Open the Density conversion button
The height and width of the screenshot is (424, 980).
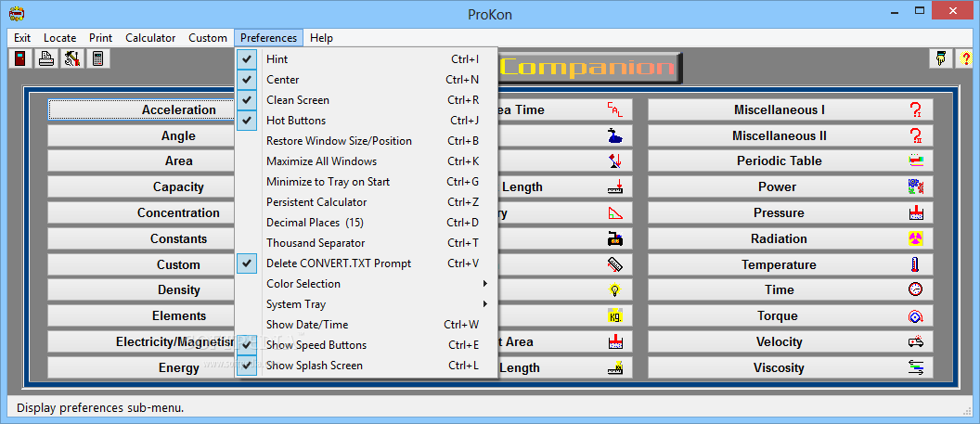142,289
